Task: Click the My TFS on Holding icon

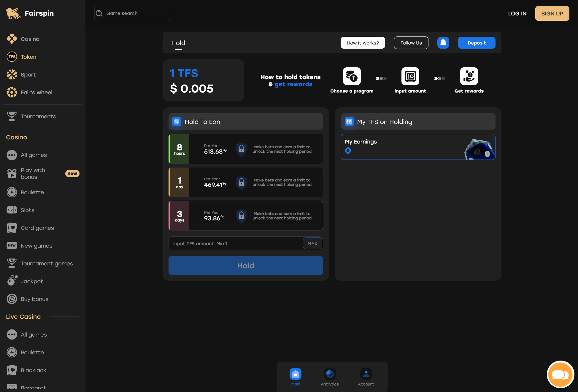Action: coord(349,122)
